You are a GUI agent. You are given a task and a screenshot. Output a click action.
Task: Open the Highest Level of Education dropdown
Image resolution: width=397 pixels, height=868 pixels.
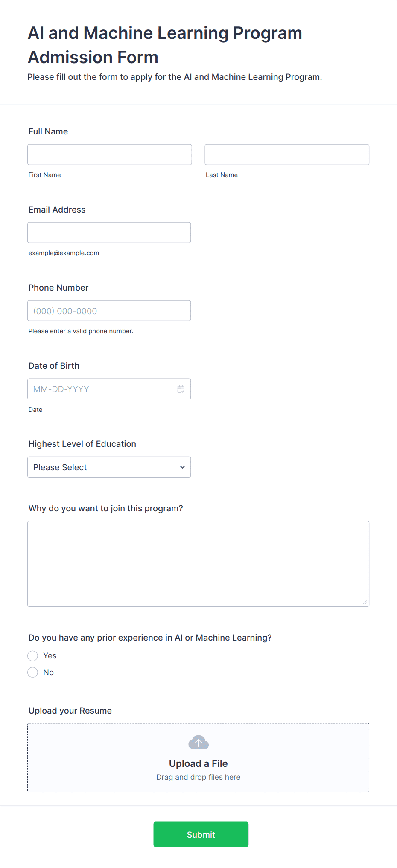click(109, 467)
